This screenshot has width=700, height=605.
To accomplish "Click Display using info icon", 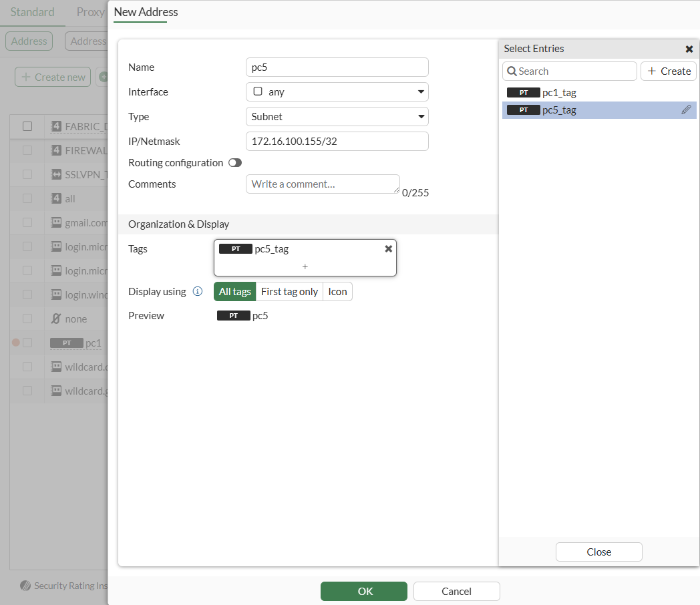I will click(x=197, y=291).
